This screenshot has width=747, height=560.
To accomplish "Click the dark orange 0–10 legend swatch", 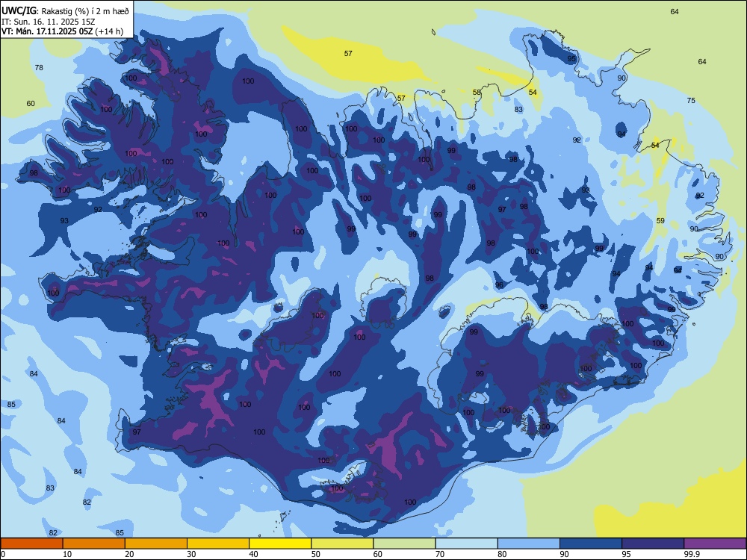I will 32,544.
